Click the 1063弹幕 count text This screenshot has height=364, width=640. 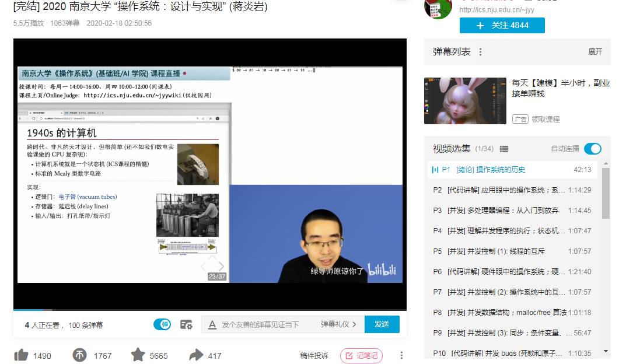point(65,23)
